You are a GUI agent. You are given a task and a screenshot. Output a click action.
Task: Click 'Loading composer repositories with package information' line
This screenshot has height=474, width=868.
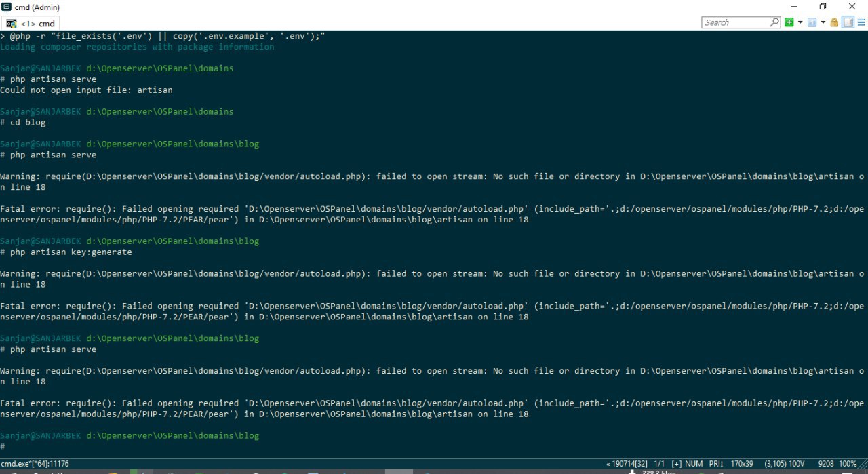point(137,47)
